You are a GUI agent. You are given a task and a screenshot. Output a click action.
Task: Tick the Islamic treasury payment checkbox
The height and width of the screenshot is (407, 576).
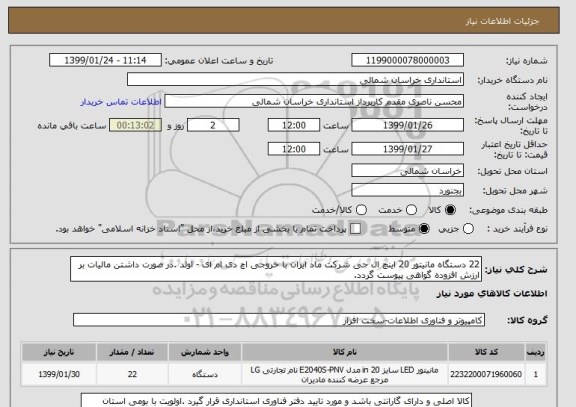click(x=355, y=229)
